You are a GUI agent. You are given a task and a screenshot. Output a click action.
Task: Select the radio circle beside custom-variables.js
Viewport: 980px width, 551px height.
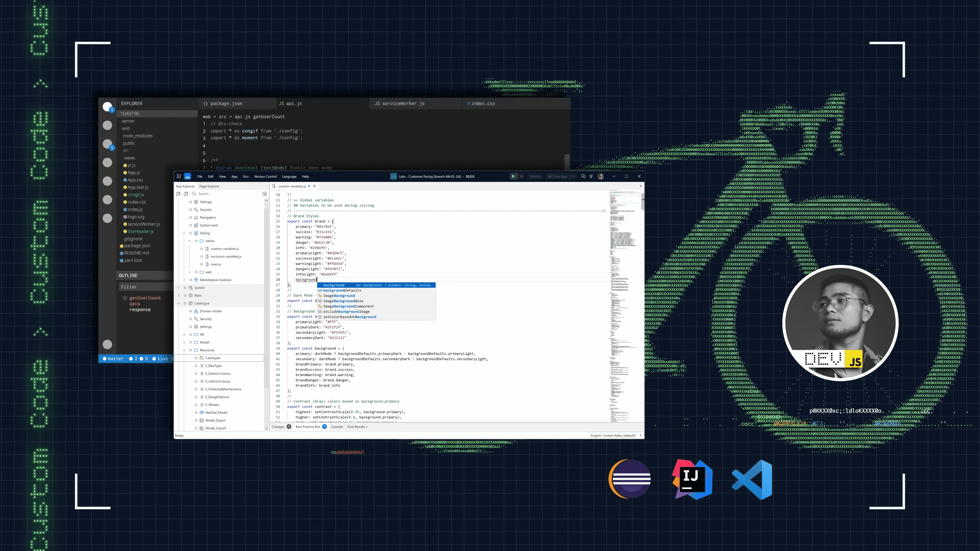(202, 248)
